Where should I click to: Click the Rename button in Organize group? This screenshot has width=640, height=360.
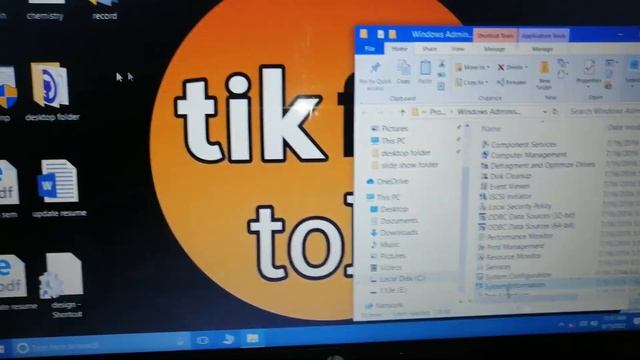(x=511, y=82)
